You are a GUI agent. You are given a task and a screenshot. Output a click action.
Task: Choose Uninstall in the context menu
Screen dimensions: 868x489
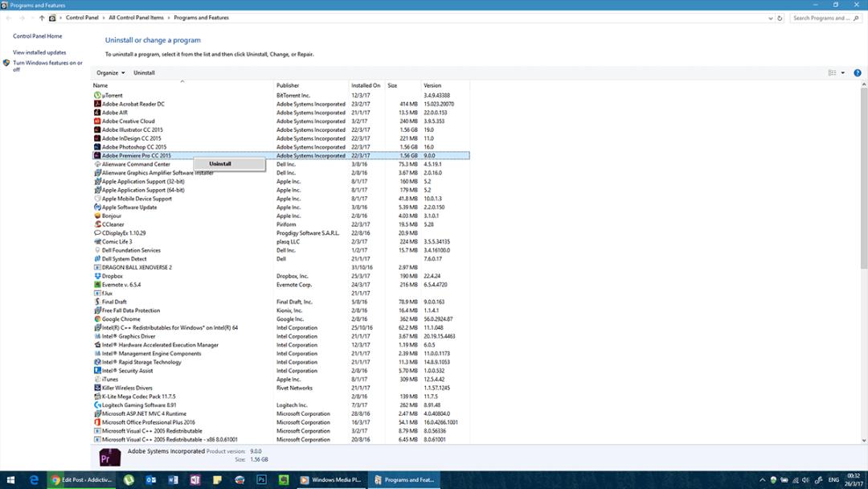(x=229, y=164)
